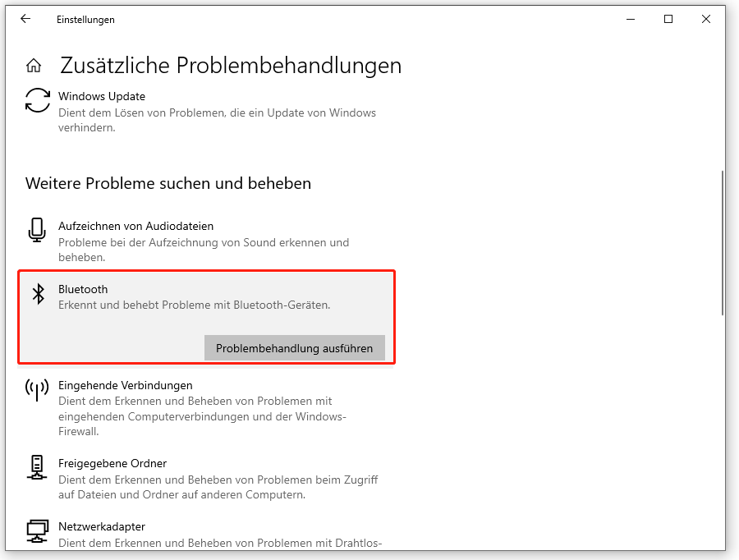Click the Windows Update sync arrows icon
739x560 pixels.
[x=38, y=100]
